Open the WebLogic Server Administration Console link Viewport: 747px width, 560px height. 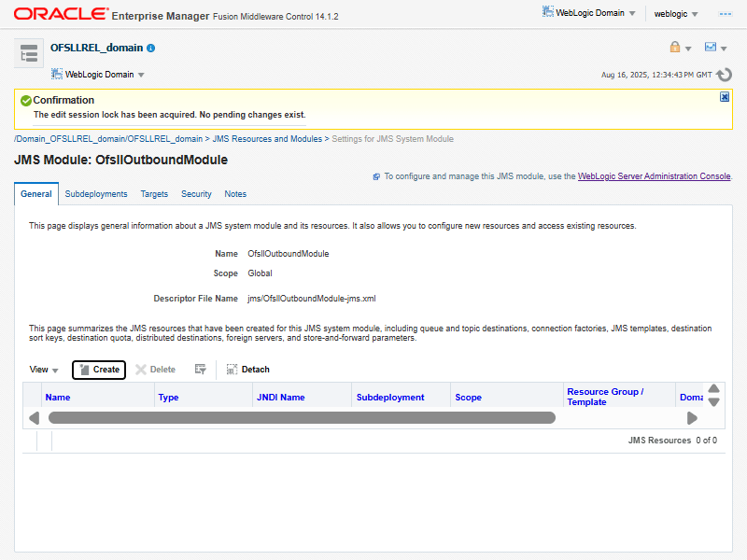[x=654, y=176]
